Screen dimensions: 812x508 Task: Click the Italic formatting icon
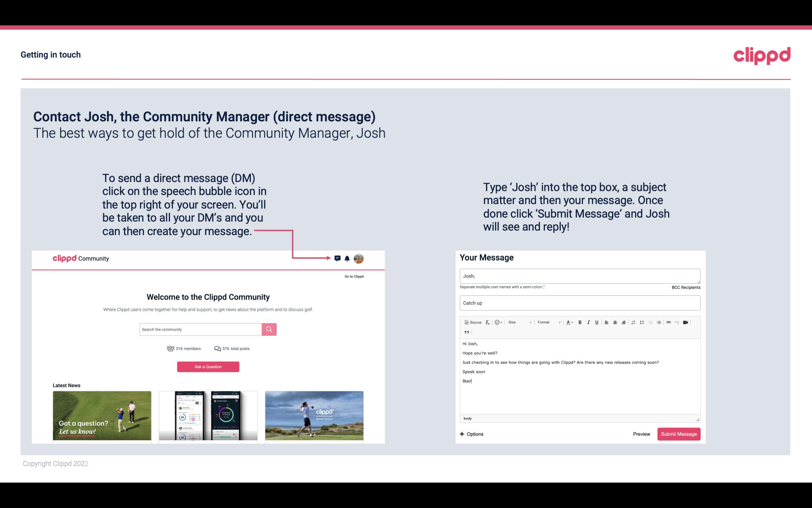tap(589, 322)
